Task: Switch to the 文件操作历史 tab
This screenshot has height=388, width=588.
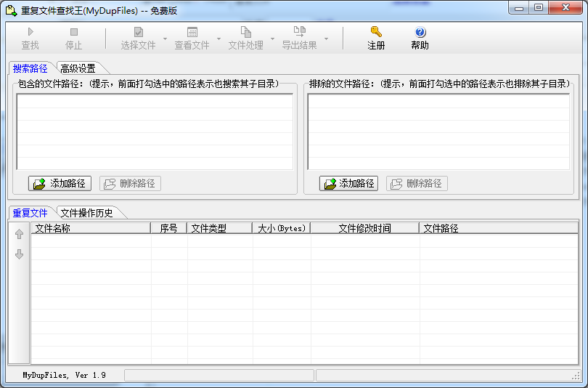Action: tap(87, 213)
